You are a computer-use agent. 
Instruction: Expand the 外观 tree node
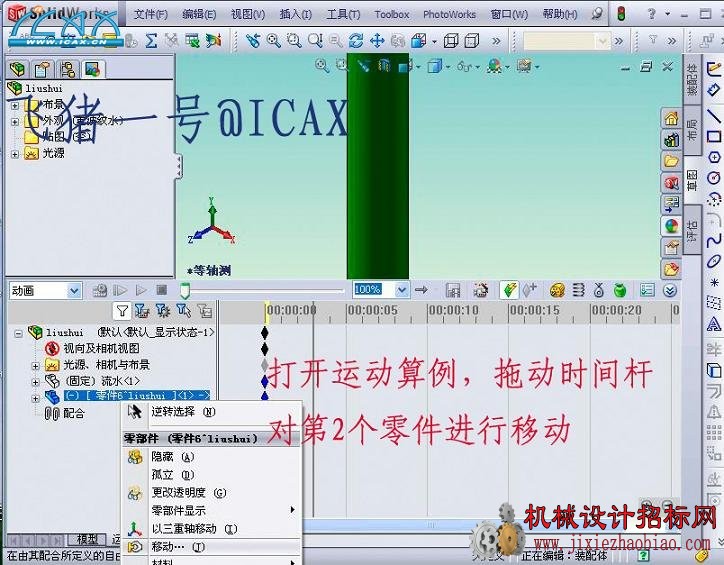(15, 122)
